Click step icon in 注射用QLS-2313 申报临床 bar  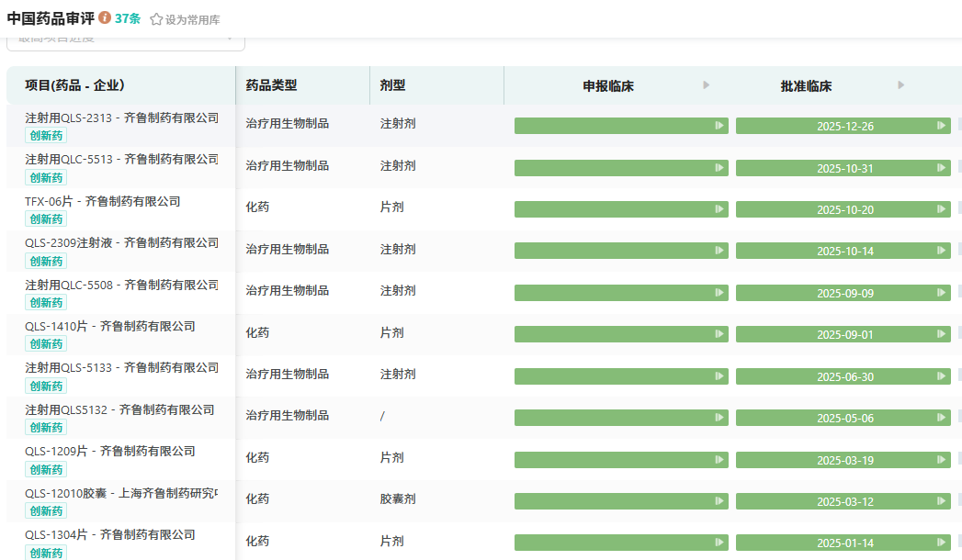coord(719,126)
